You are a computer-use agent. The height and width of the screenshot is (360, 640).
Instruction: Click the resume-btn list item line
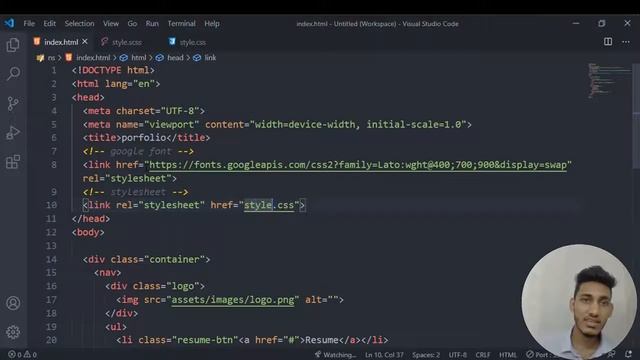(x=252, y=340)
